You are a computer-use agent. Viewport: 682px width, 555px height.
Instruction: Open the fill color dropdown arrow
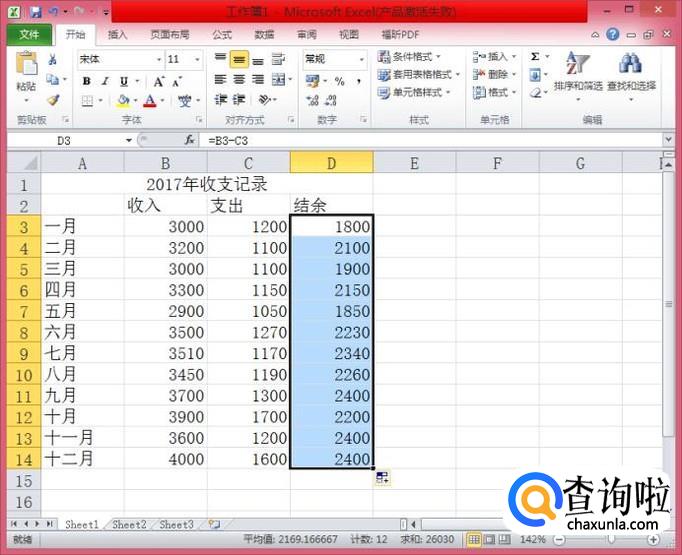(135, 101)
